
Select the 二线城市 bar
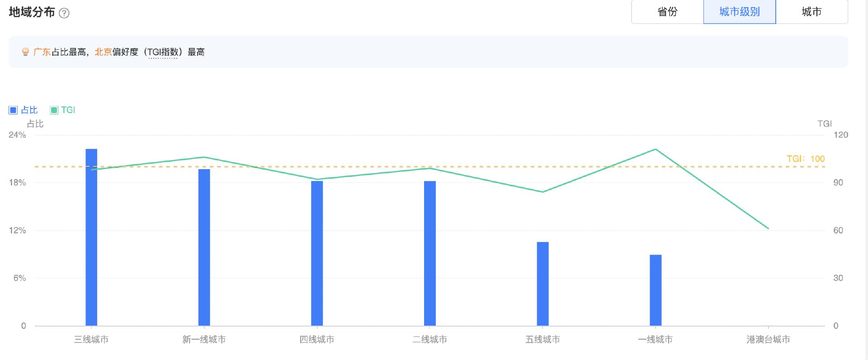click(430, 253)
